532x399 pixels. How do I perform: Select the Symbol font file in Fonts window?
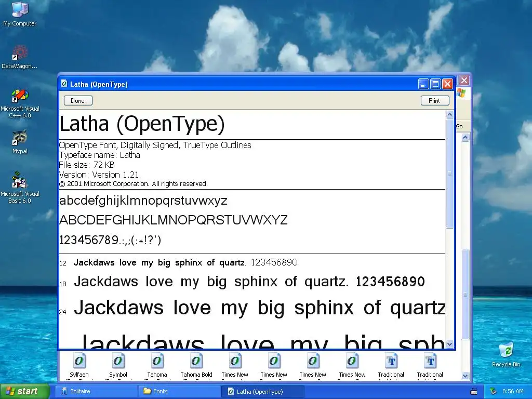[118, 366]
